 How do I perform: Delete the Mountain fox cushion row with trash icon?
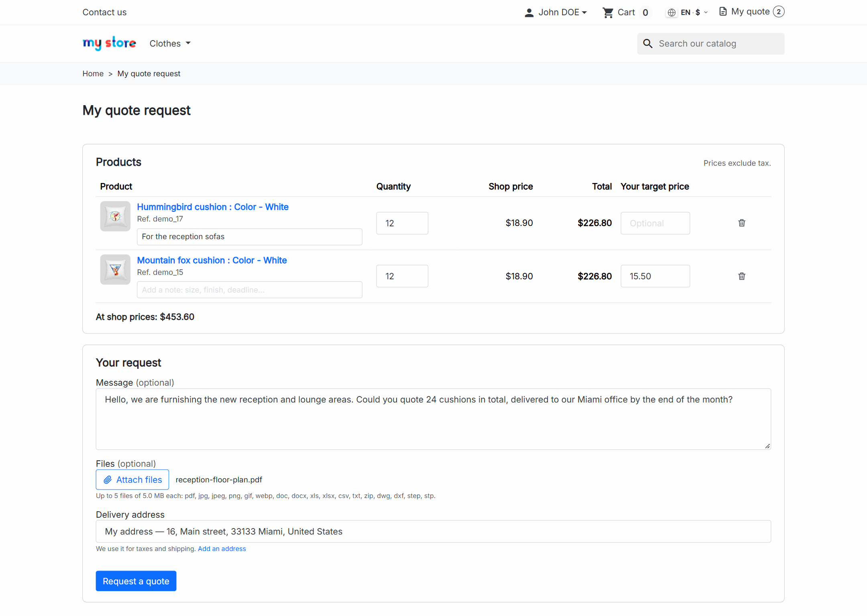741,276
